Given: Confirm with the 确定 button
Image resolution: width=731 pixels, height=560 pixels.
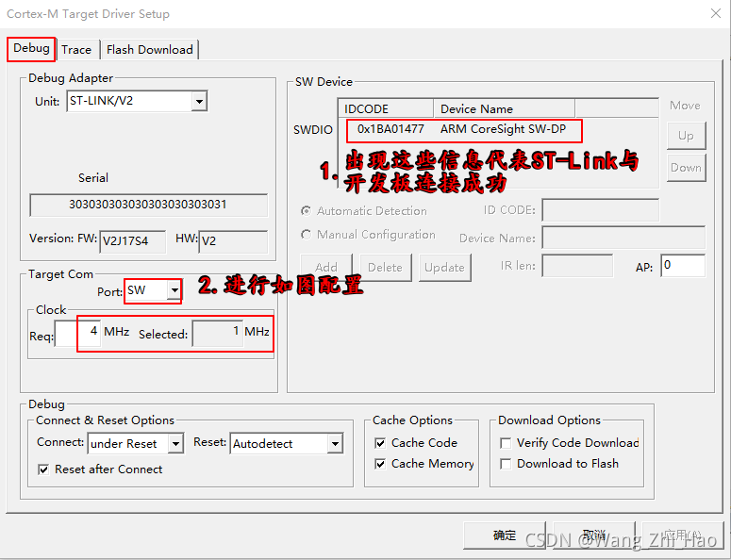Looking at the screenshot, I should tap(505, 535).
